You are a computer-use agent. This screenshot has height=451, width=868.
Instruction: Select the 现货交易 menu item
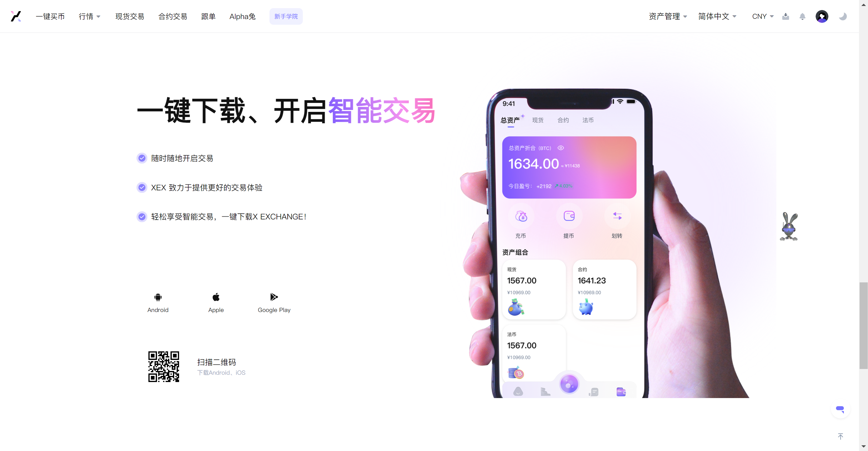point(129,16)
